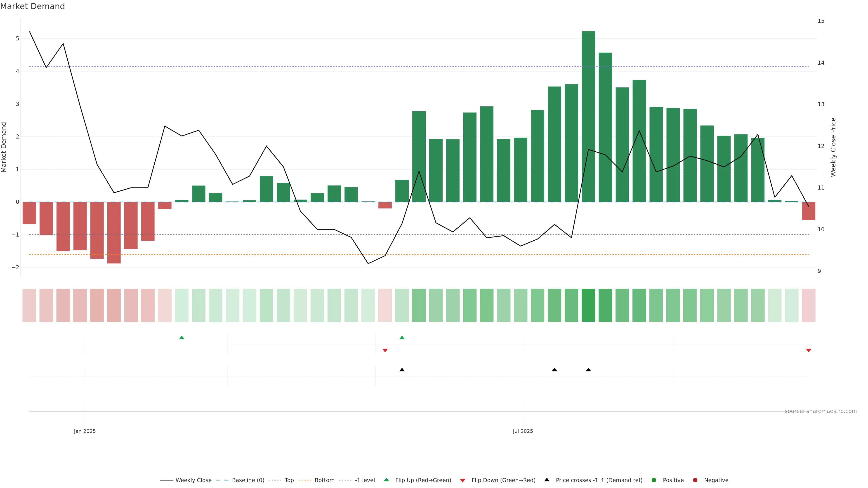Click the Market Demand chart title
This screenshot has height=488, width=868.
click(32, 6)
